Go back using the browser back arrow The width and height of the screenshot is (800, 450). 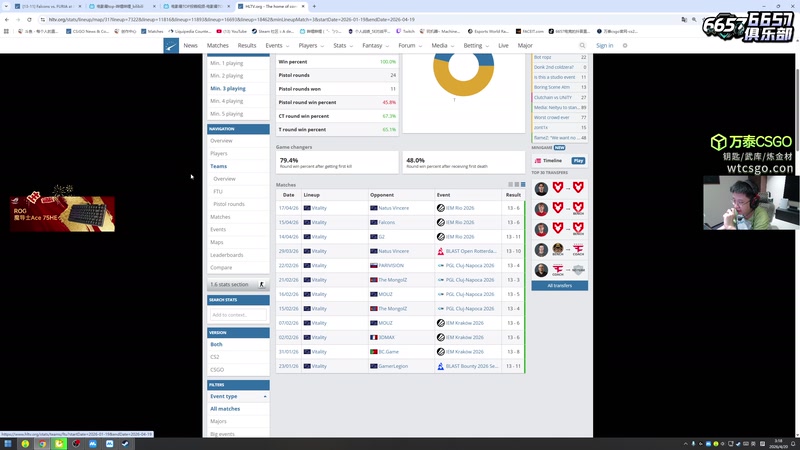point(7,19)
